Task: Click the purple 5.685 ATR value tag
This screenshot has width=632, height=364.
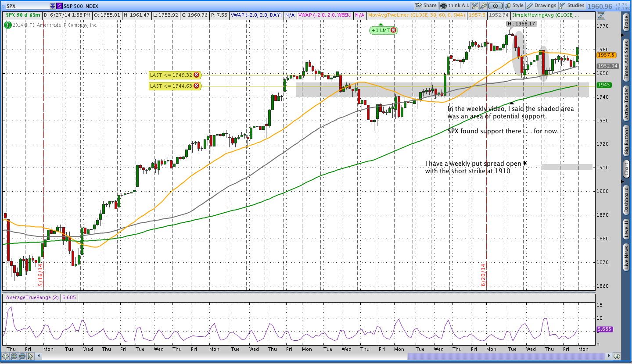Action: pos(606,329)
